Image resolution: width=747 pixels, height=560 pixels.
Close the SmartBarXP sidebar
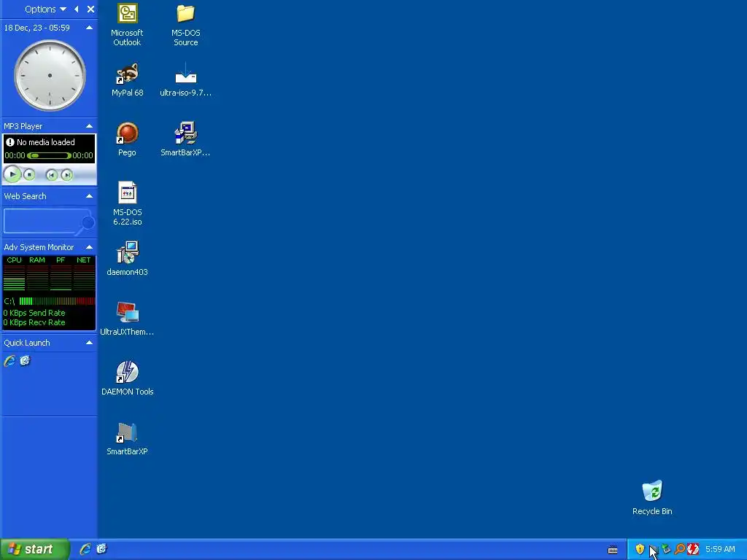(90, 9)
